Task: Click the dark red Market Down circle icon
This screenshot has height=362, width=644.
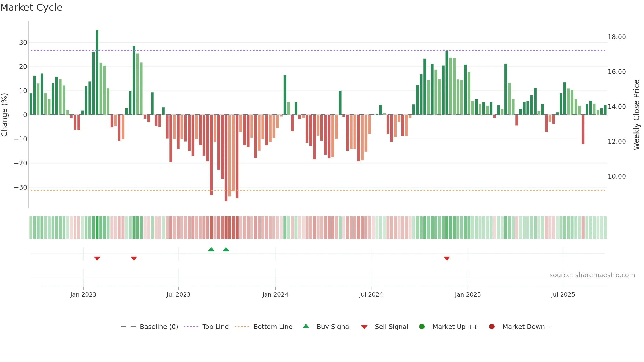Action: [492, 327]
